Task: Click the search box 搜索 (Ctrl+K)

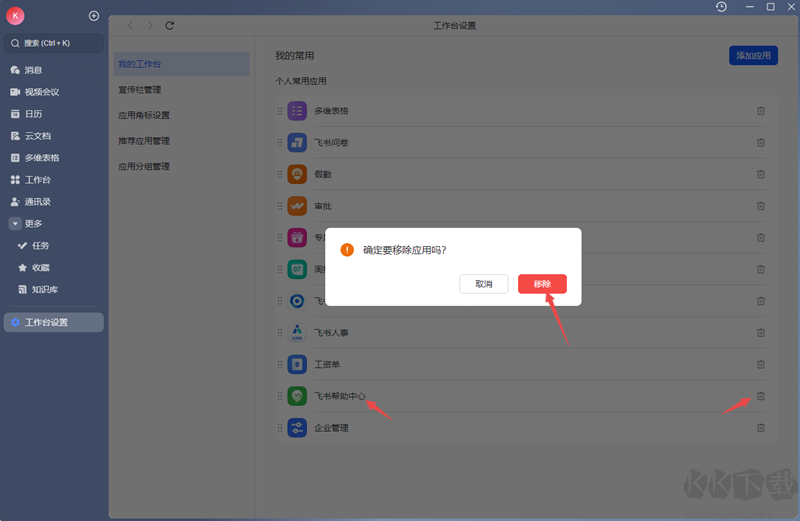Action: click(54, 43)
